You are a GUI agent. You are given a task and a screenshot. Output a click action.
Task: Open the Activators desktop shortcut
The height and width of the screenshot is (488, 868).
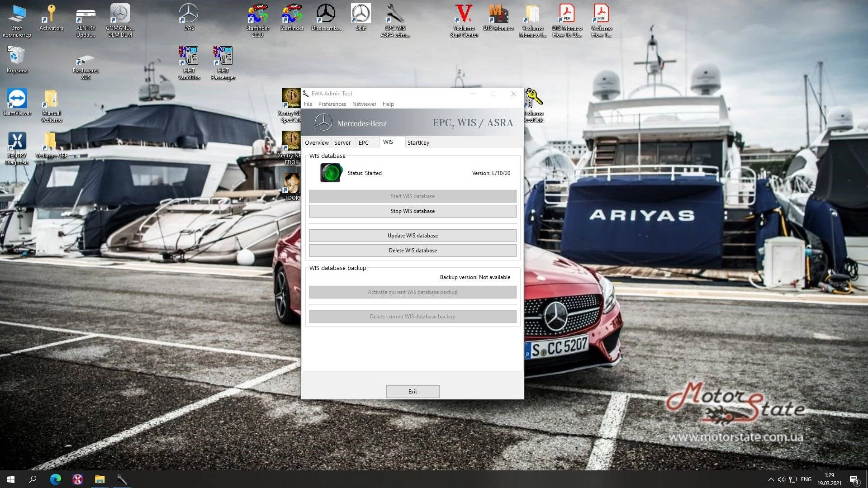51,18
